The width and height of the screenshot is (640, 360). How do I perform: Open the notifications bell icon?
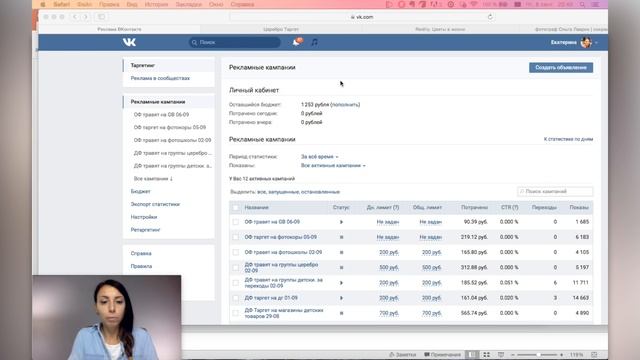tap(297, 42)
